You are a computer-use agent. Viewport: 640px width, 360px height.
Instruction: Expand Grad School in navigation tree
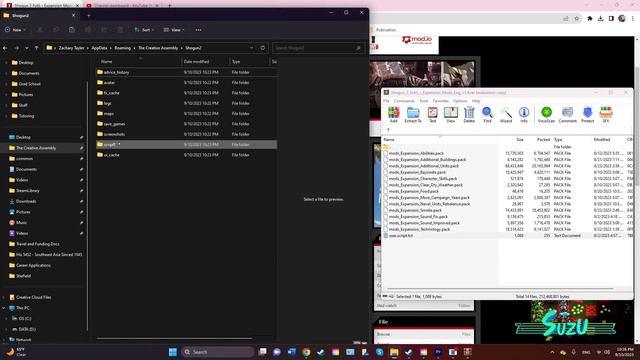(x=6, y=84)
